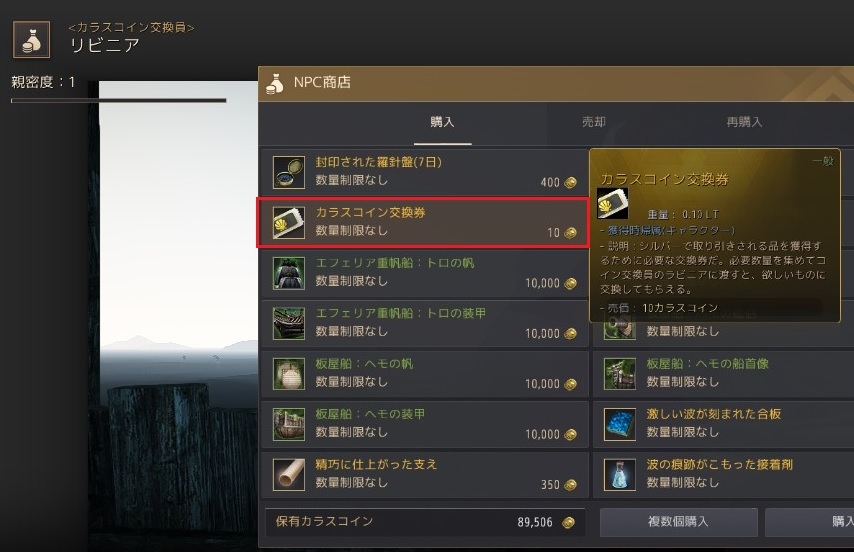Select the 購入 tab

(442, 122)
